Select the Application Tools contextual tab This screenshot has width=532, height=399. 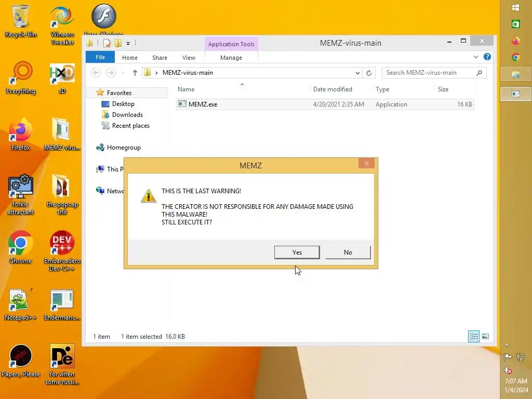coord(231,44)
